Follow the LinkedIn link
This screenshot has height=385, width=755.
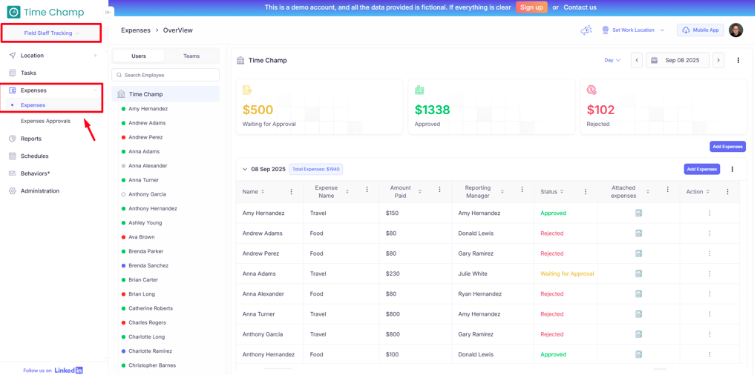click(x=68, y=371)
